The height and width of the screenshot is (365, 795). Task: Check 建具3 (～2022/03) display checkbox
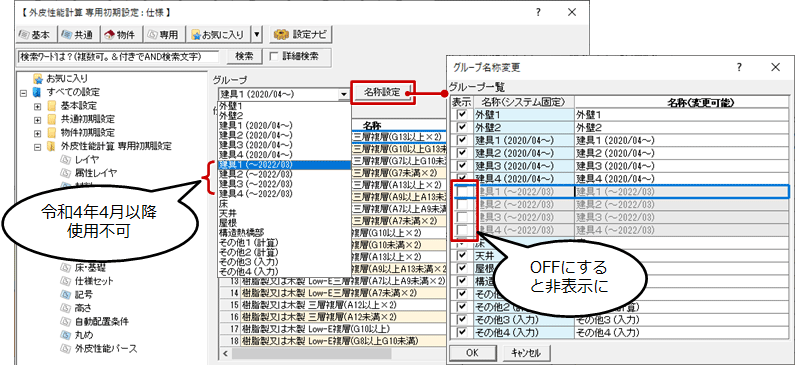tap(462, 217)
